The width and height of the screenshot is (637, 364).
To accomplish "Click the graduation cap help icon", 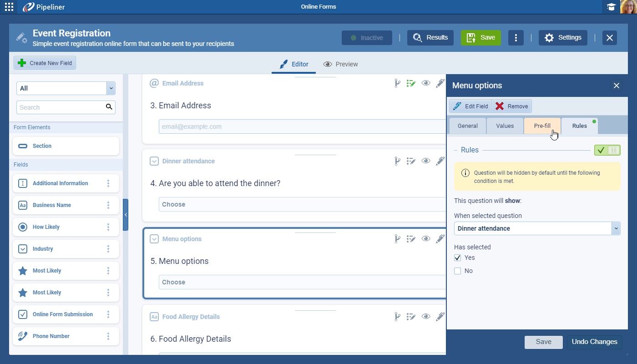I will click(x=611, y=7).
